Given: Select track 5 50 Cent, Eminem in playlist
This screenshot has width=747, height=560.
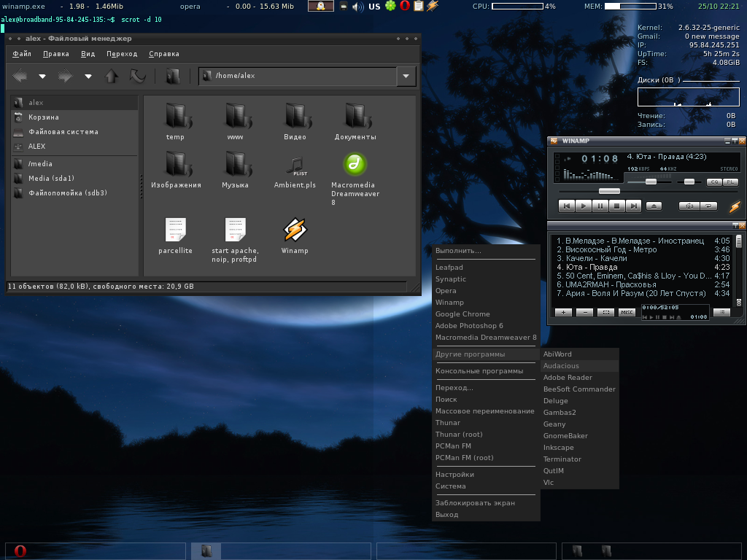Looking at the screenshot, I should pos(643,276).
